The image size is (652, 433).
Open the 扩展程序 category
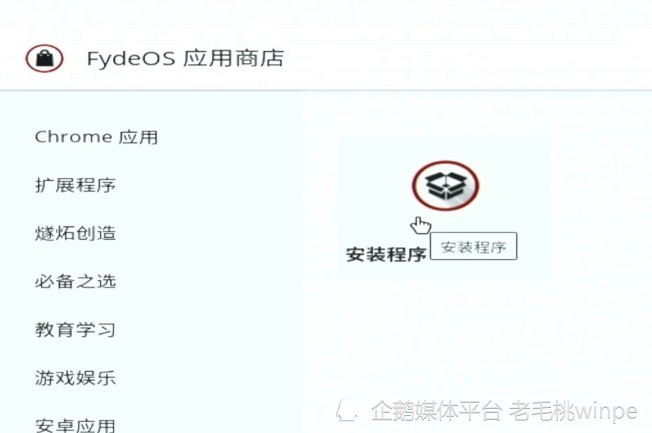coord(75,185)
